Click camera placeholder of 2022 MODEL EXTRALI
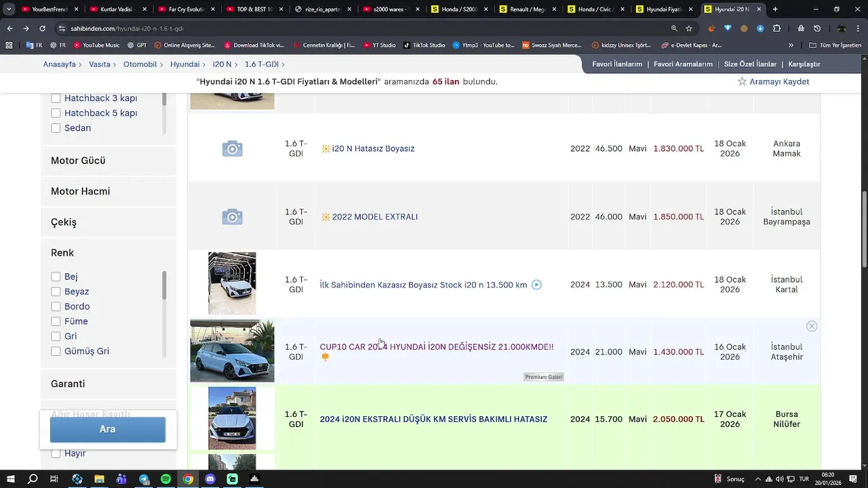Screen dimensions: 868x488 coord(232,217)
